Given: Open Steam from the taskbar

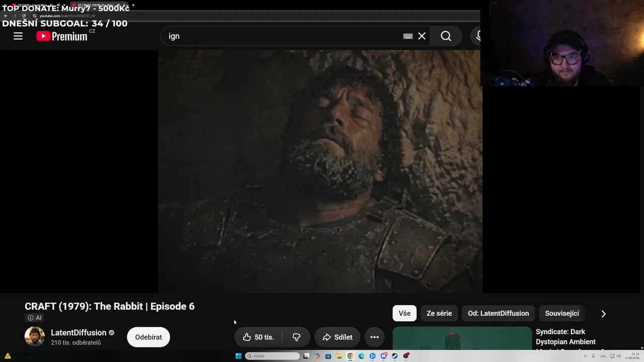Looking at the screenshot, I should [394, 356].
